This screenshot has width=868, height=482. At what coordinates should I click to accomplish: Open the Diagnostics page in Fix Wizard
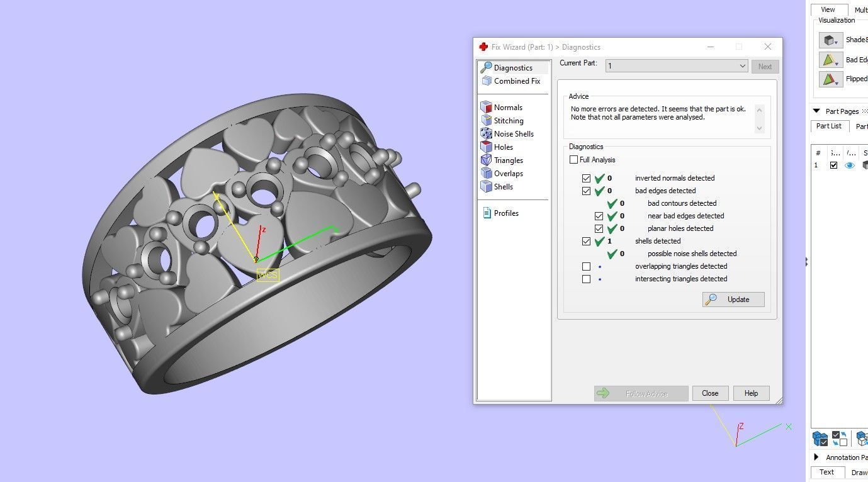tap(513, 67)
